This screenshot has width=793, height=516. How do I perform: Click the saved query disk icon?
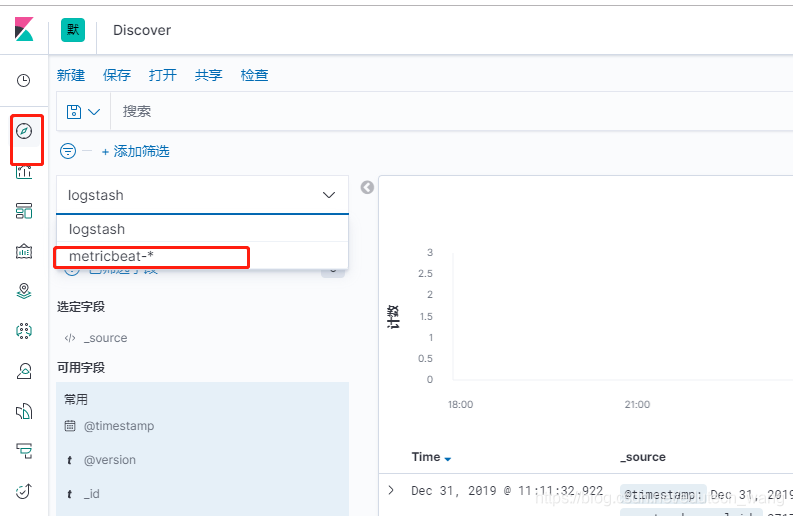tap(74, 112)
